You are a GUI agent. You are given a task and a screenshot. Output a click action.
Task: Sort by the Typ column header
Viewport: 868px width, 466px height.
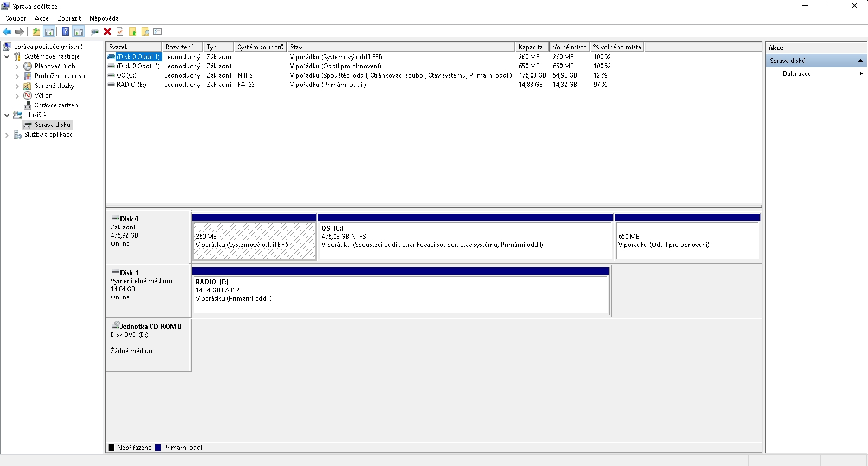click(x=219, y=47)
